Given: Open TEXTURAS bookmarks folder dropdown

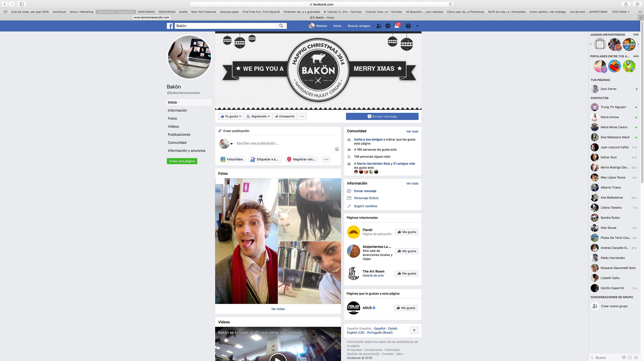Looking at the screenshot, I should tap(621, 12).
